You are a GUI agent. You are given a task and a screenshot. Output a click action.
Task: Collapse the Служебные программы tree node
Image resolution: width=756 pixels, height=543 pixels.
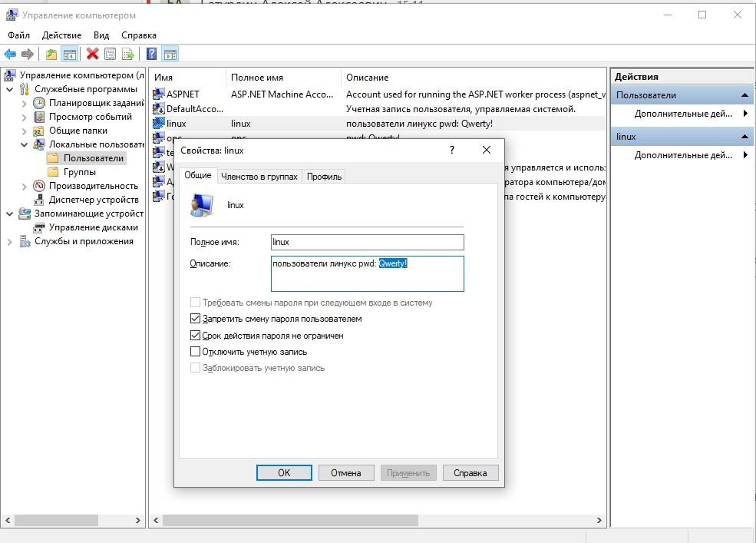tap(10, 89)
